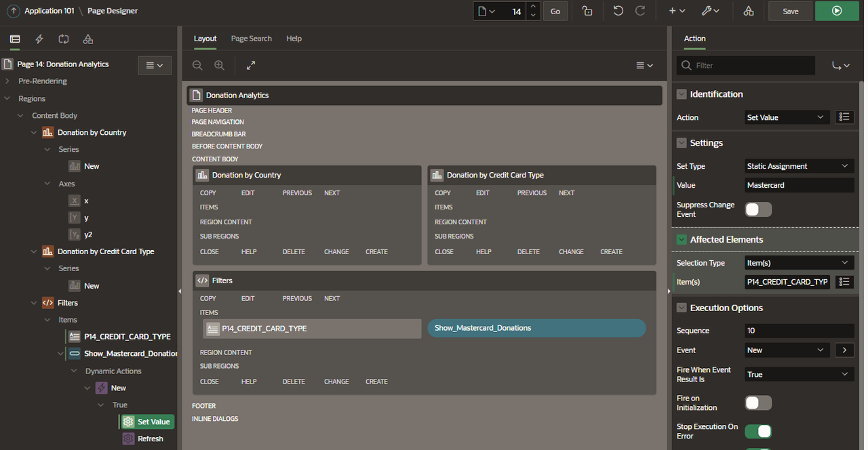Zoom in the layout view
Image resolution: width=868 pixels, height=450 pixels.
coord(219,65)
